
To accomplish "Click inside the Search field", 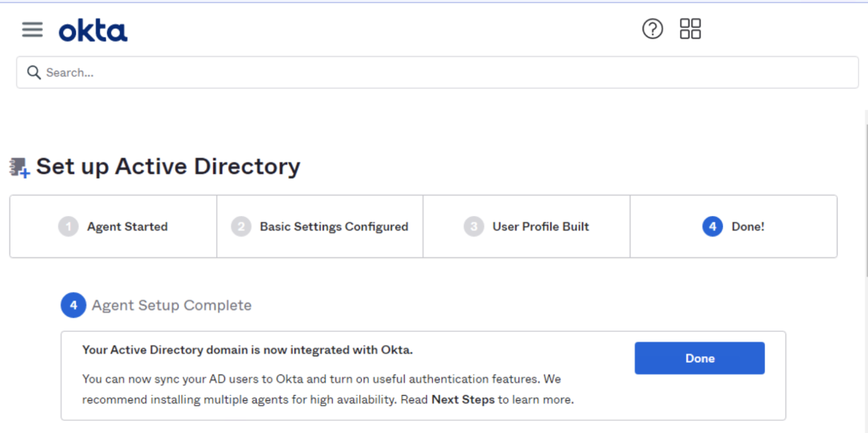I will coord(226,72).
